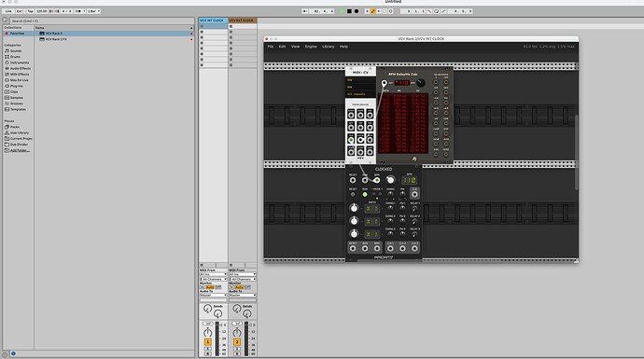Click the Stop button in transport
The width and height of the screenshot is (644, 359).
349,11
